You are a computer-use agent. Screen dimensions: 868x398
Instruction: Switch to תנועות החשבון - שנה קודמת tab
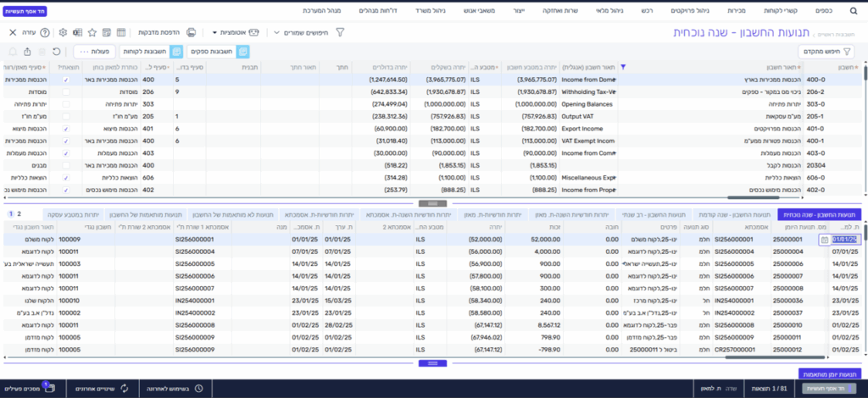pyautogui.click(x=735, y=214)
